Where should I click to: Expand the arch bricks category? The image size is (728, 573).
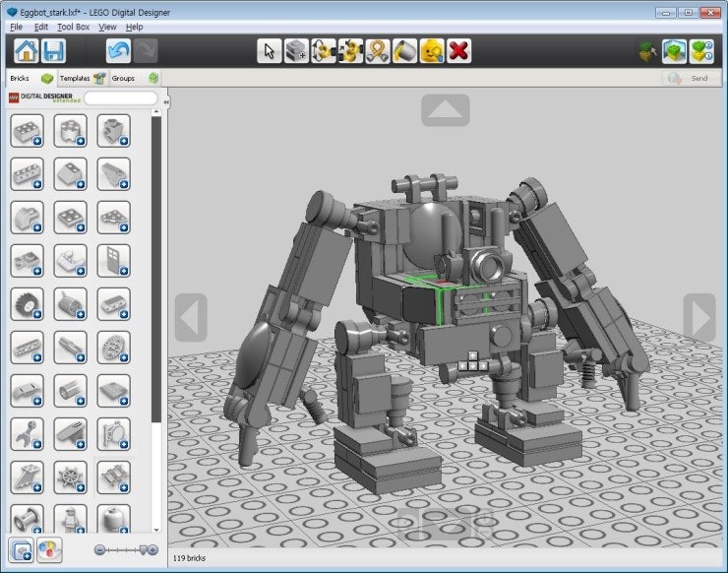coord(27,218)
